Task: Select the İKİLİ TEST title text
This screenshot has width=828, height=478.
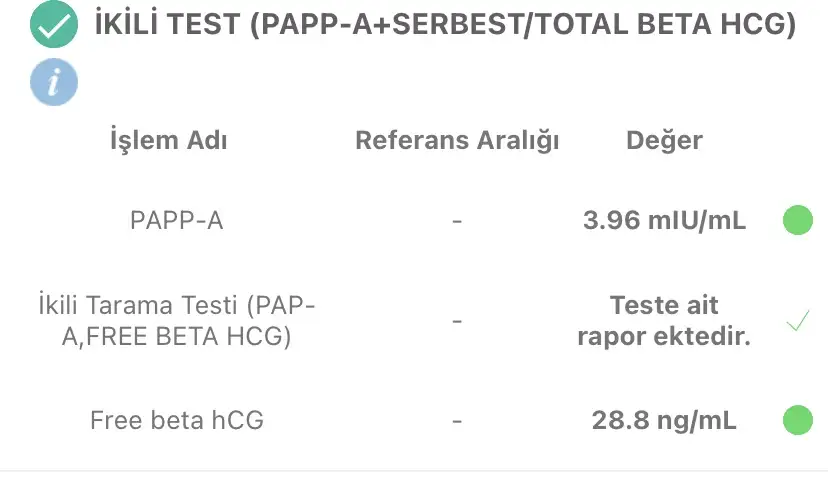Action: [445, 24]
